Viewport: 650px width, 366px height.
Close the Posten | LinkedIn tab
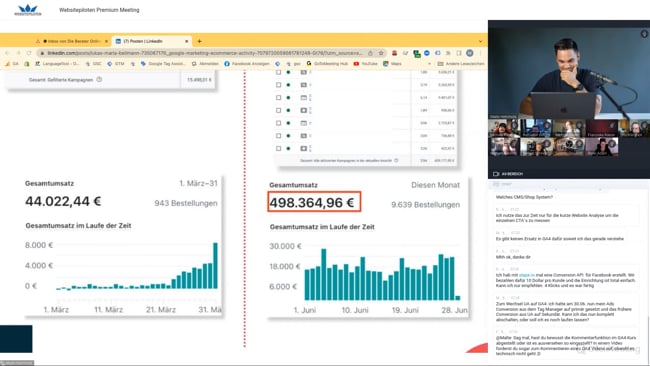click(x=187, y=41)
